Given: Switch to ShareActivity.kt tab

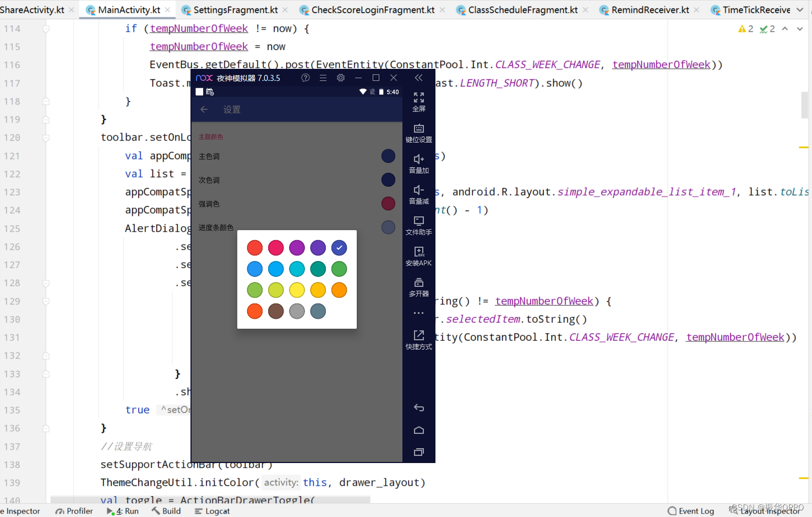Looking at the screenshot, I should (32, 10).
